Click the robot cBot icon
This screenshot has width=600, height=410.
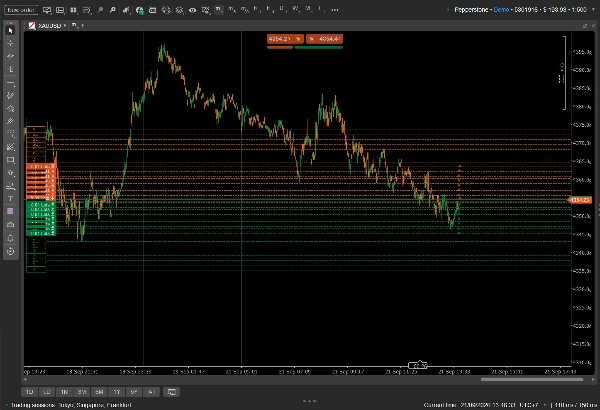tap(152, 10)
